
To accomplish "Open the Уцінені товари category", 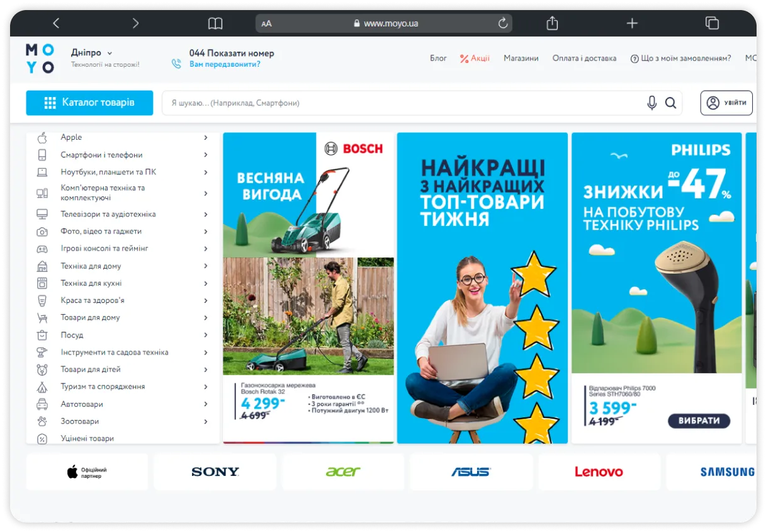I will click(x=87, y=438).
